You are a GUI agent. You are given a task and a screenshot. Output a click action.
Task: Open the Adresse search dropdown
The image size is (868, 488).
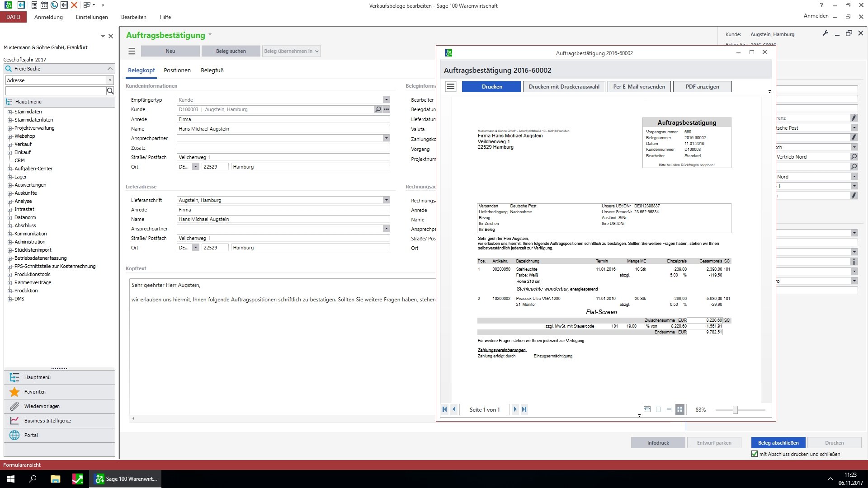click(x=110, y=80)
